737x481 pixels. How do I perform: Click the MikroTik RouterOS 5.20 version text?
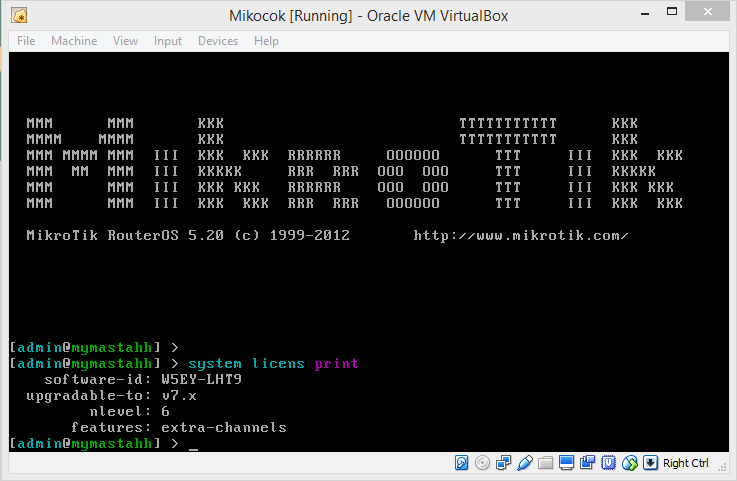point(125,235)
